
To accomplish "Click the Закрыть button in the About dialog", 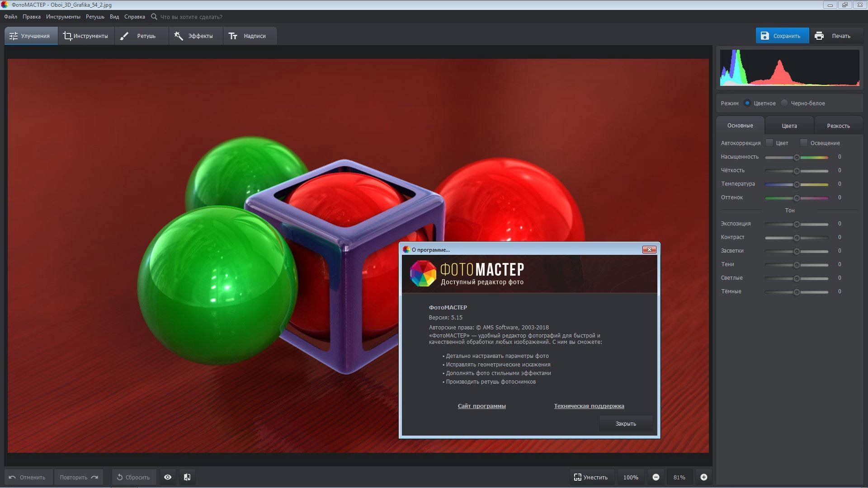I will coord(626,423).
